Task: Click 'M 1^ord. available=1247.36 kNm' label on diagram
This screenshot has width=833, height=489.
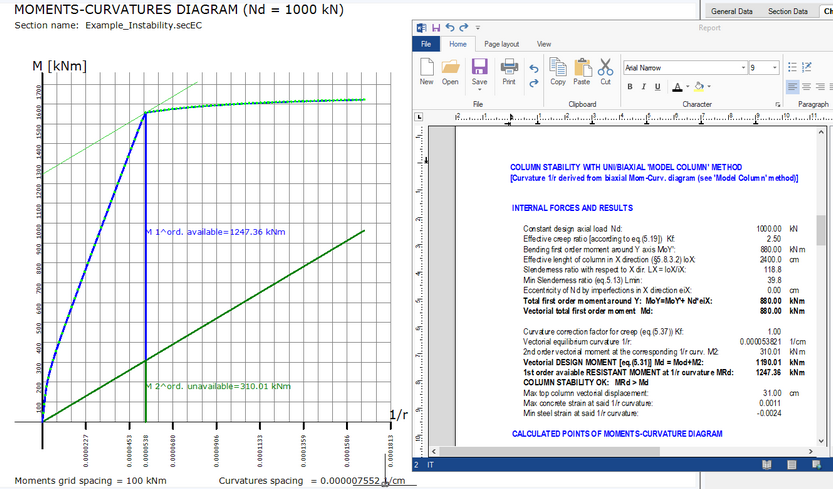Action: (x=216, y=232)
